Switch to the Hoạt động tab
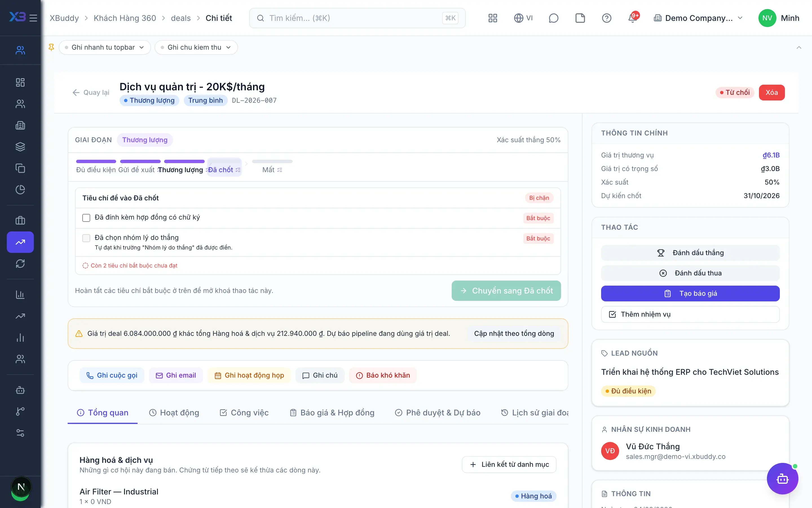The width and height of the screenshot is (812, 508). point(174,413)
